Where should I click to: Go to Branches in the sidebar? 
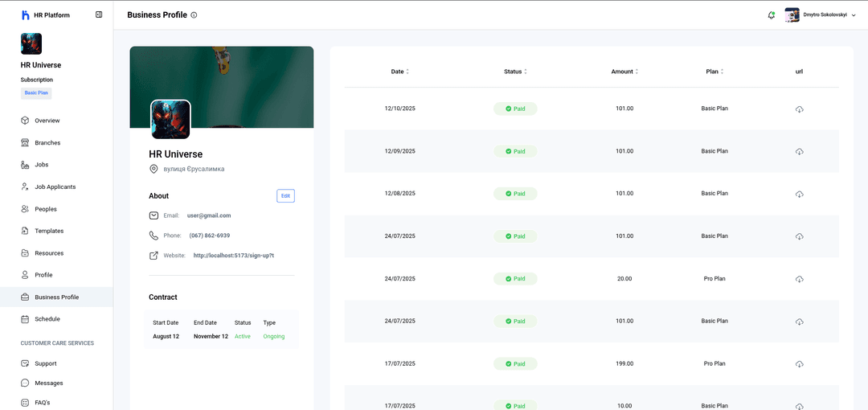click(47, 142)
